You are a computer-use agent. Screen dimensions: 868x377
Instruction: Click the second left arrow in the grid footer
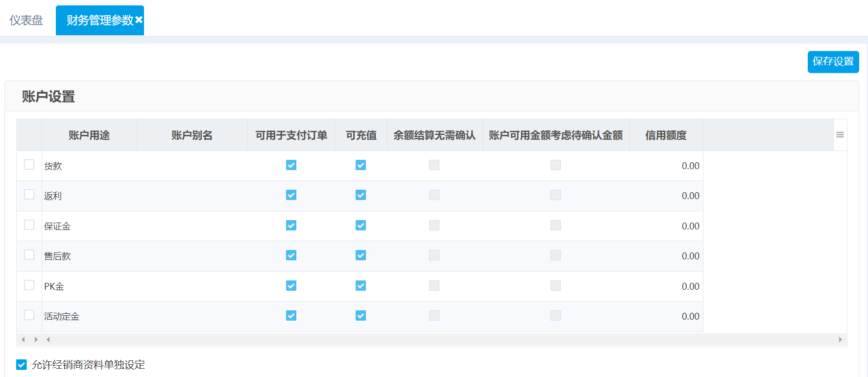point(48,339)
